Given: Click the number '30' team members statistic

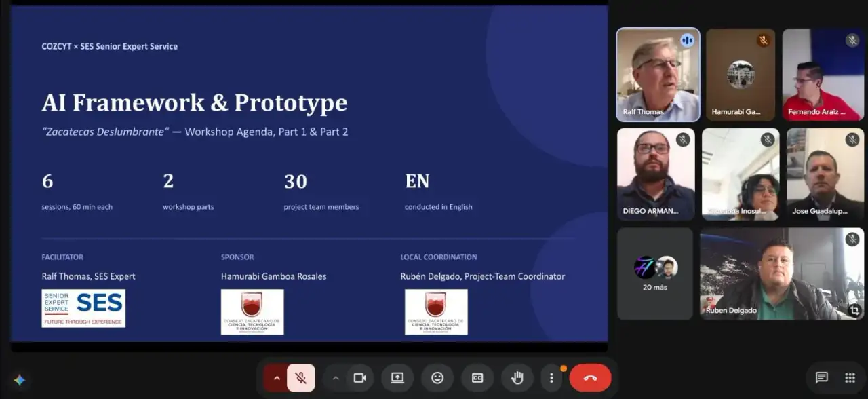Looking at the screenshot, I should click(296, 181).
